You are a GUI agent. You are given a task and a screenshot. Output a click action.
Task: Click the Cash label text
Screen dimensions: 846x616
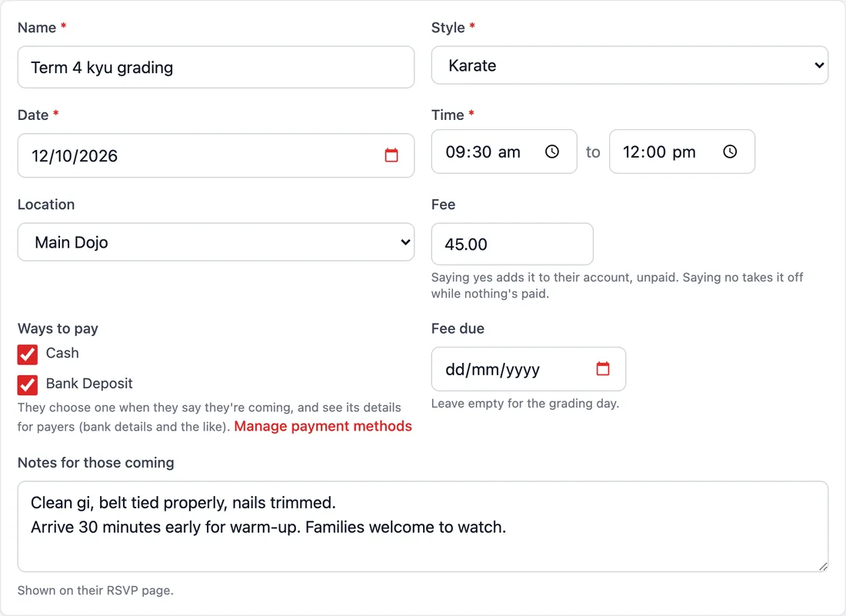point(62,353)
